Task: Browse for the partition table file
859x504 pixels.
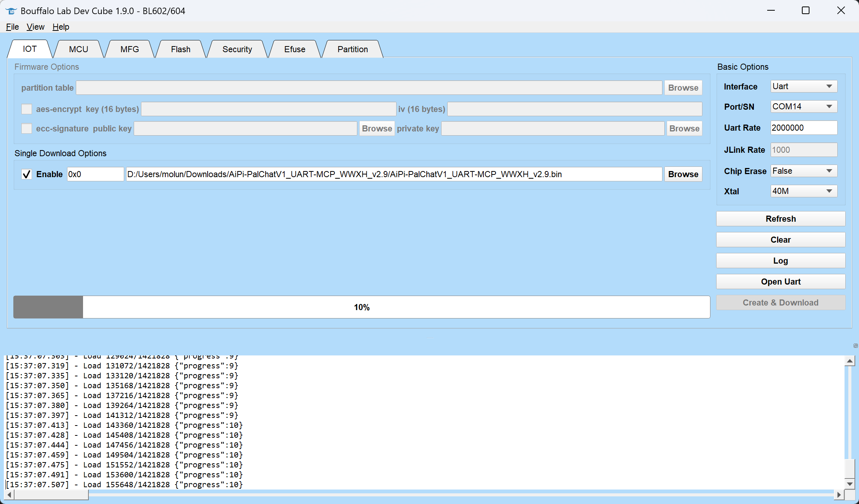Action: pos(683,88)
